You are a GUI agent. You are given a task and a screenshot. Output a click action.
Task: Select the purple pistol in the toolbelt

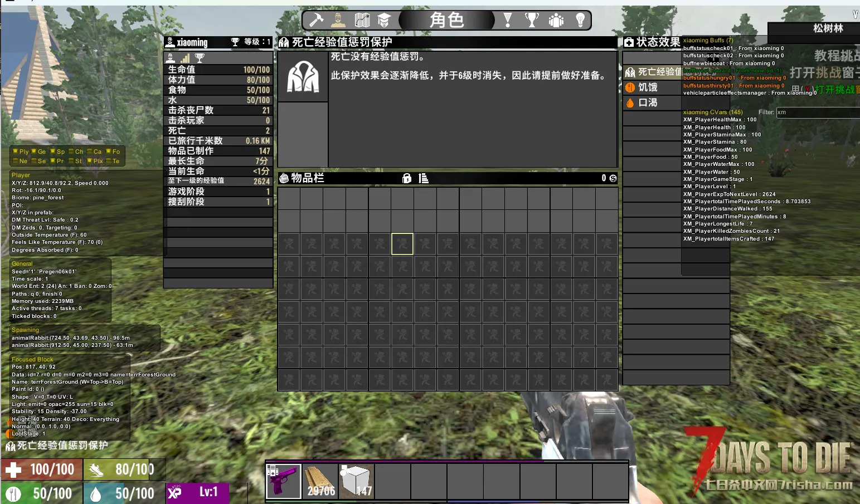click(x=284, y=481)
